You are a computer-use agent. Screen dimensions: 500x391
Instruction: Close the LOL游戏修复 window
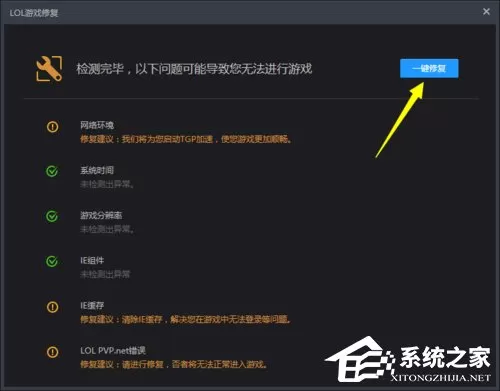click(486, 12)
